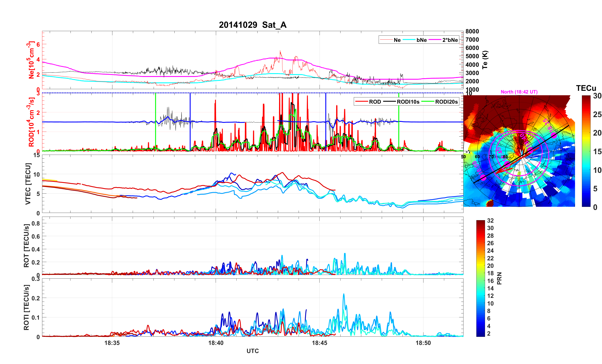The height and width of the screenshot is (364, 602).
Task: Click the bNe legend entry
Action: point(421,40)
